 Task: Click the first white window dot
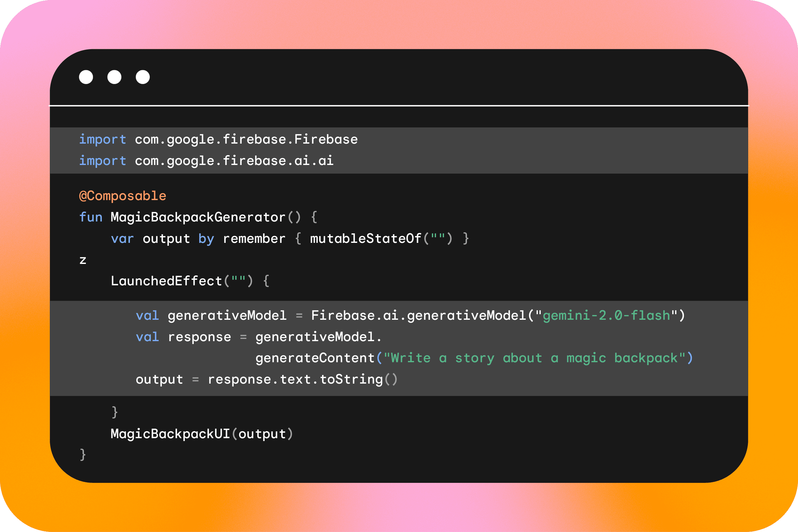tap(86, 77)
